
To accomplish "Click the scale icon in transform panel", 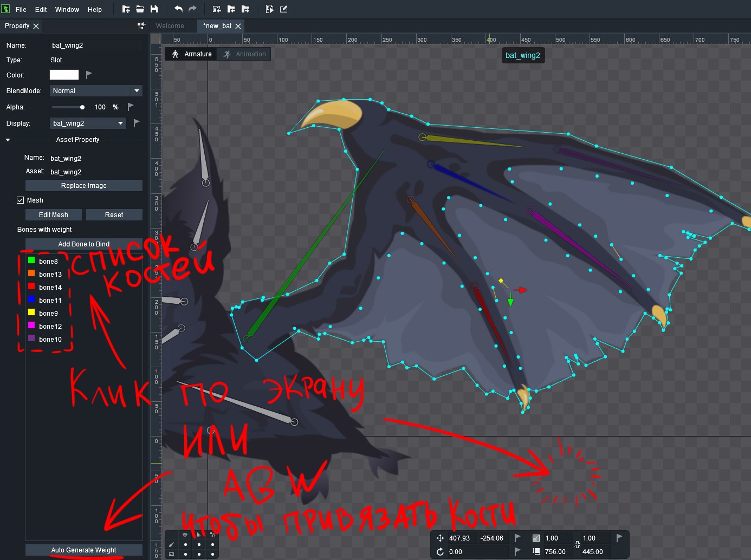I will (x=536, y=538).
